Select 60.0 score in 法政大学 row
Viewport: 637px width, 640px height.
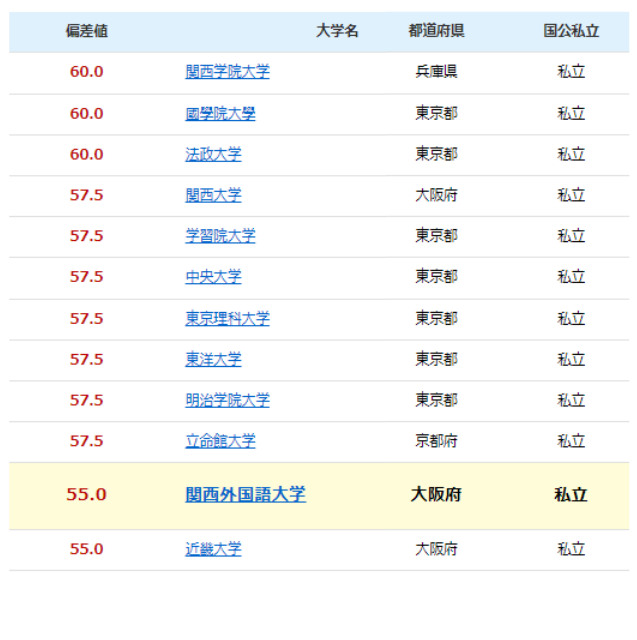click(87, 154)
